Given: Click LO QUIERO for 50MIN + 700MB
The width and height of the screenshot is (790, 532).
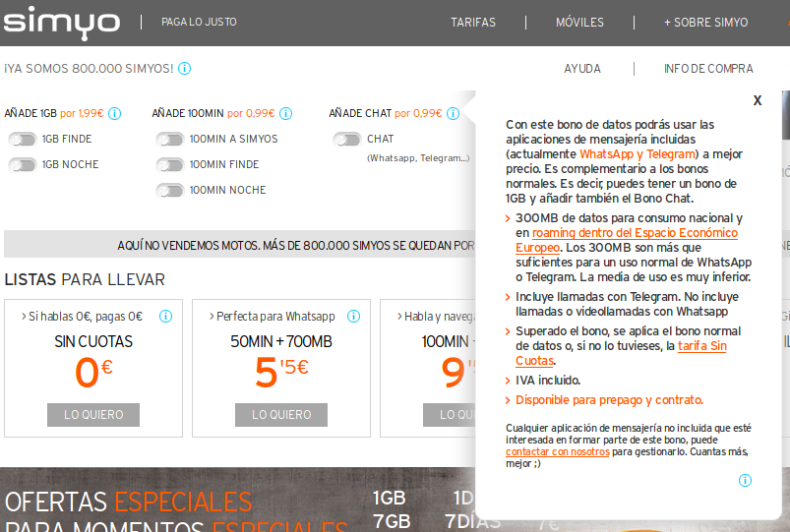Looking at the screenshot, I should pos(281,415).
